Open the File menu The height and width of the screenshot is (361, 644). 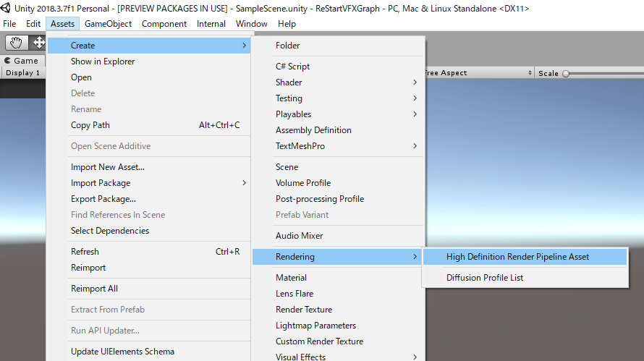(x=9, y=24)
